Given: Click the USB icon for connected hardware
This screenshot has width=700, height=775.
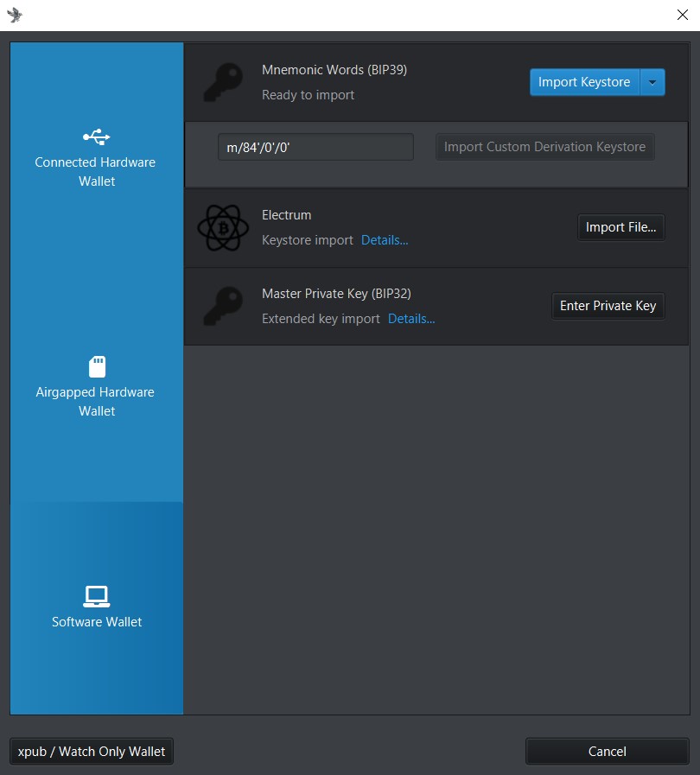Looking at the screenshot, I should pos(96,137).
